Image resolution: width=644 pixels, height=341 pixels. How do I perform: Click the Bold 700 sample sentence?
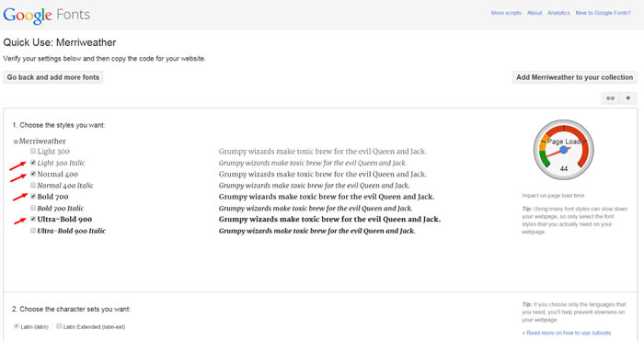point(327,197)
